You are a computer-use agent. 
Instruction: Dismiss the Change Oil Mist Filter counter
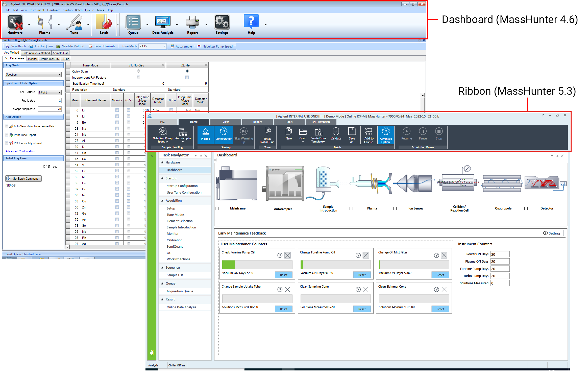point(444,255)
